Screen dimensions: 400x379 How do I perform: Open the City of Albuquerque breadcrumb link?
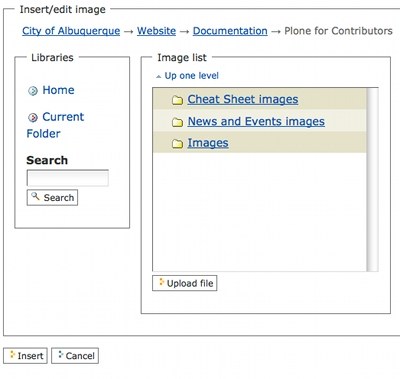(71, 31)
